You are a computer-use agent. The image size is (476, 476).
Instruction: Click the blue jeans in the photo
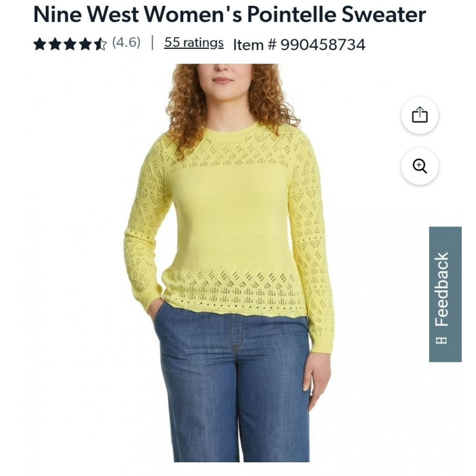click(232, 386)
